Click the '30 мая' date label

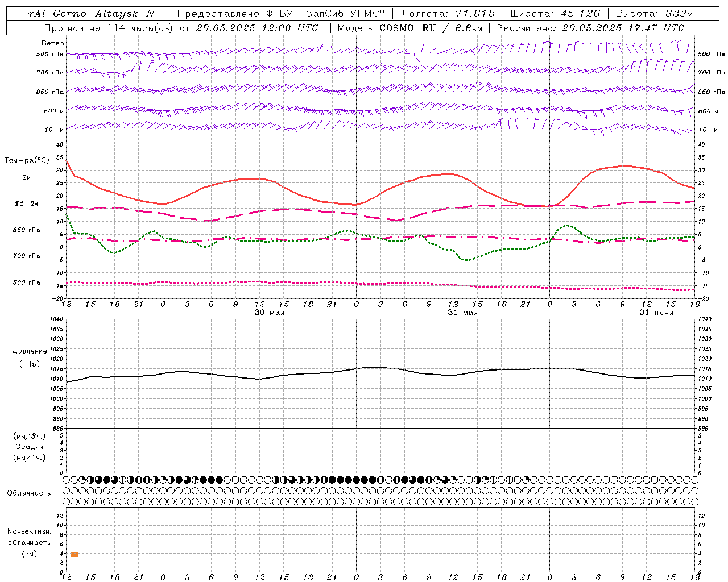(x=269, y=313)
